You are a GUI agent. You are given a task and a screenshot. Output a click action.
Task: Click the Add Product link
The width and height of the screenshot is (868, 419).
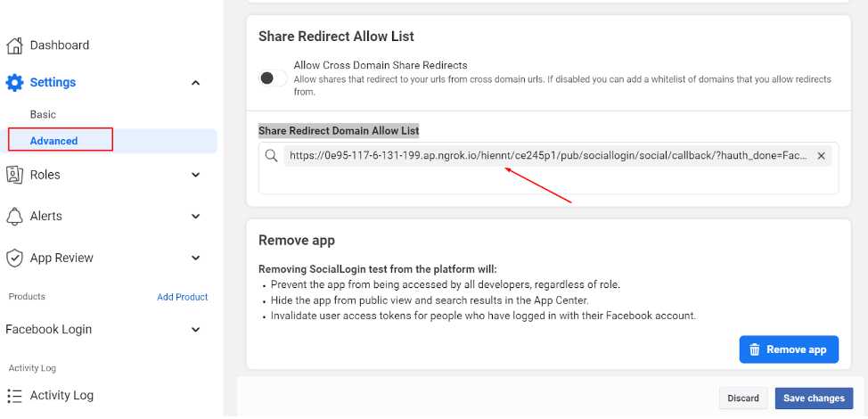[182, 297]
